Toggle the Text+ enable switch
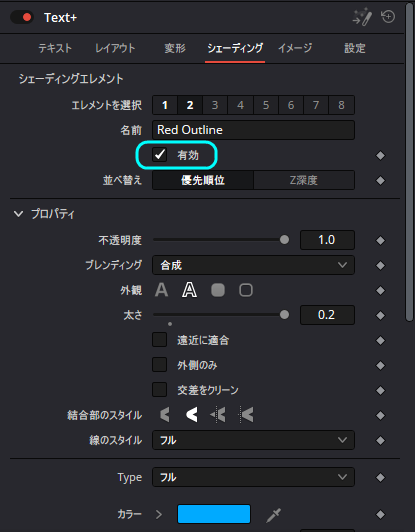 [22, 17]
